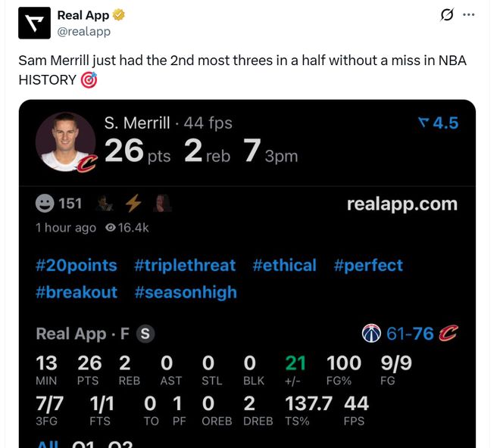Screen dimensions: 500x448
Task: Select the #triplethreat hashtag
Action: (185, 266)
